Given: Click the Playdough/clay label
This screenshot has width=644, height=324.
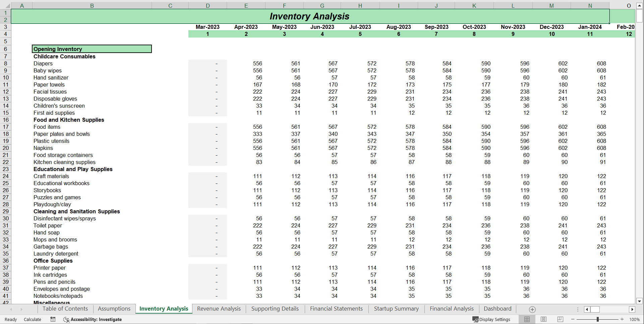Looking at the screenshot, I should tap(52, 204).
